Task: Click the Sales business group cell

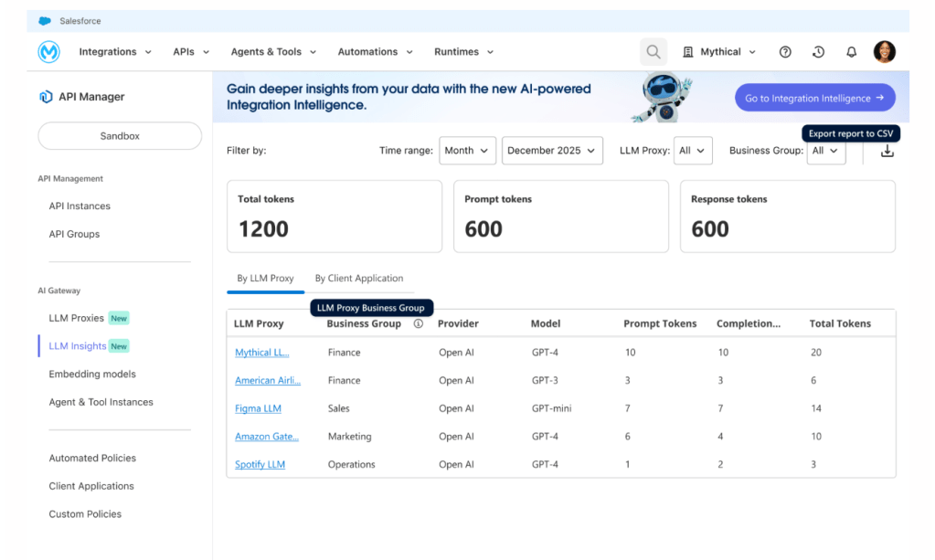Action: [x=339, y=408]
